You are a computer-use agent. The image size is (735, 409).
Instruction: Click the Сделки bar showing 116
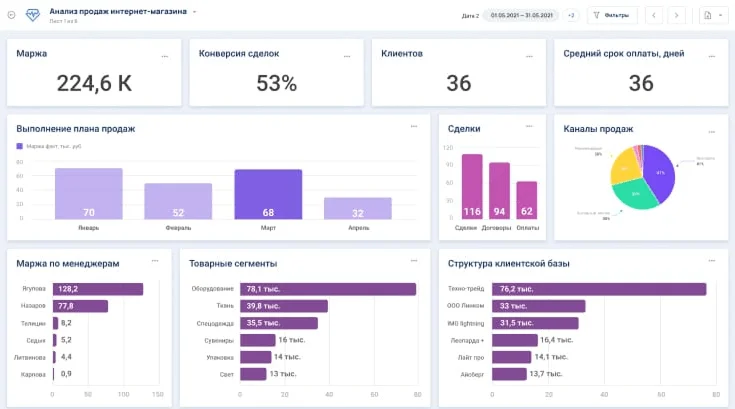coord(472,186)
